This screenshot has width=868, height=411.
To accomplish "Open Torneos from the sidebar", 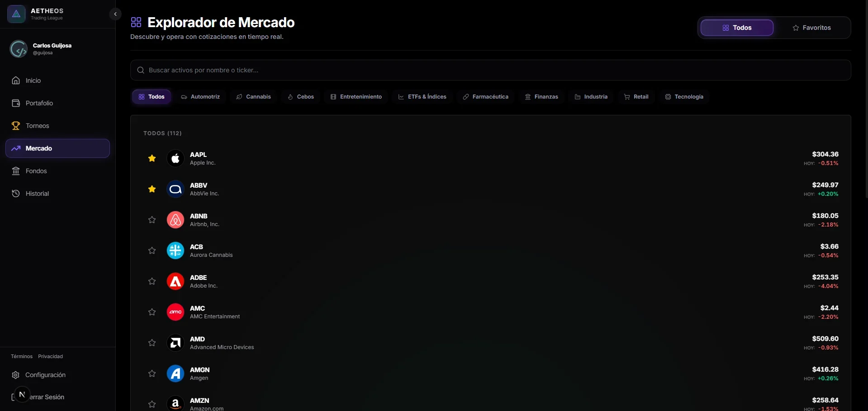I will click(x=57, y=126).
